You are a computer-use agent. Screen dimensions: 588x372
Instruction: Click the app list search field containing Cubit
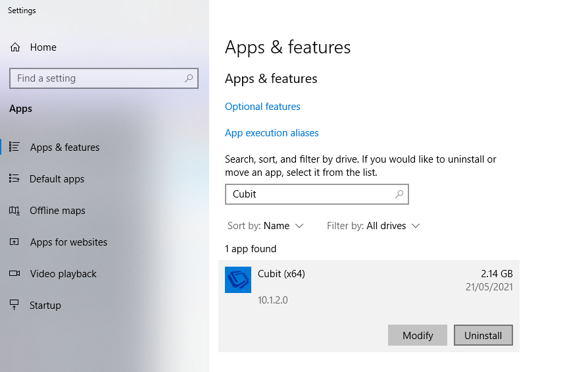pos(317,194)
